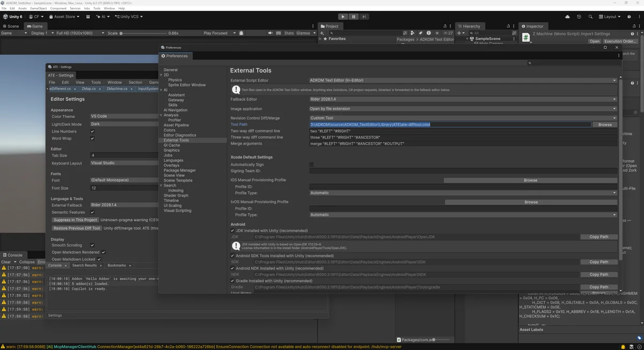Toggle Word Wrap checkbox in ATE Settings

92,138
